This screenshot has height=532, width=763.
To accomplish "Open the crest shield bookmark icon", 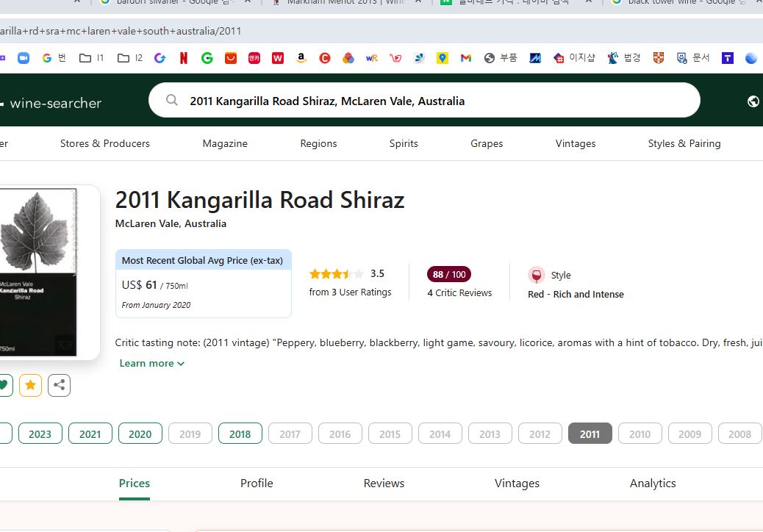I will (659, 58).
